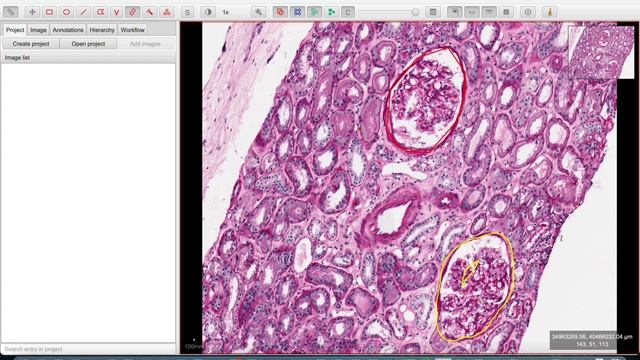Viewport: 640px width, 360px height.
Task: Open the Preferences icon
Action: click(x=528, y=12)
